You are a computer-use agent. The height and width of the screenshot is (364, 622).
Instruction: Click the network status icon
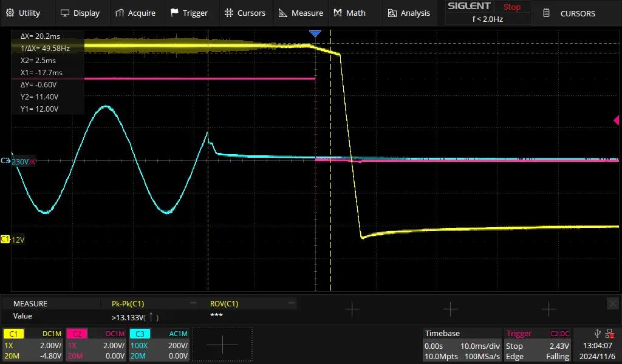pyautogui.click(x=610, y=333)
